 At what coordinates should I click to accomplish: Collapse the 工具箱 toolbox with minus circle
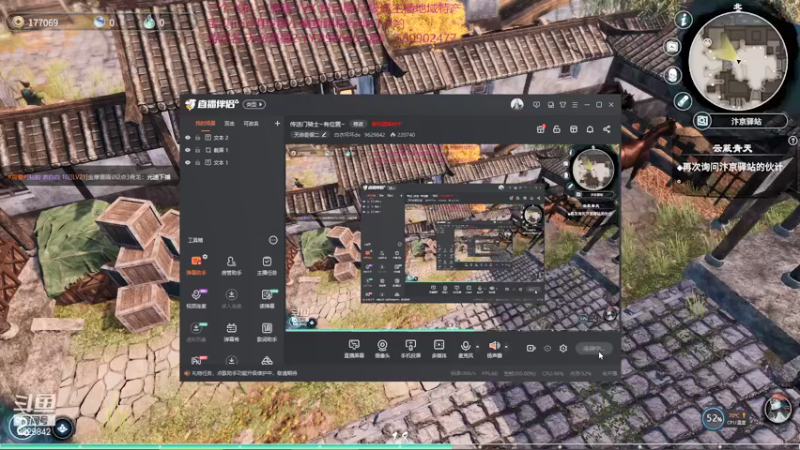pos(273,240)
